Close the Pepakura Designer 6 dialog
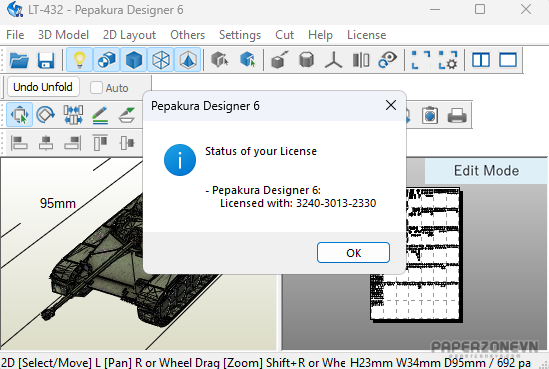This screenshot has height=369, width=549. point(391,105)
